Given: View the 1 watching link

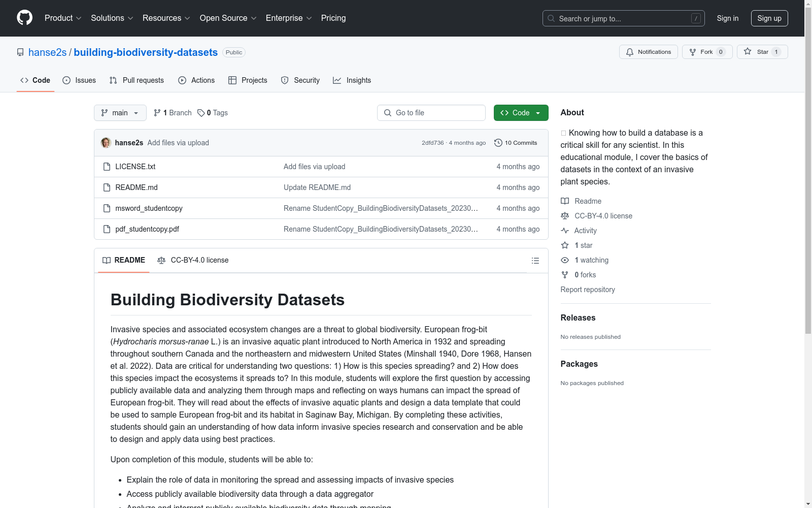Looking at the screenshot, I should click(585, 260).
